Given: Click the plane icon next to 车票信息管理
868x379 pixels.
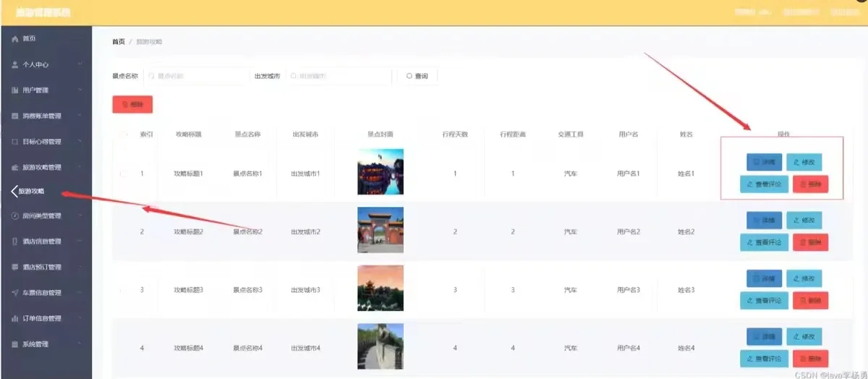Looking at the screenshot, I should 15,293.
